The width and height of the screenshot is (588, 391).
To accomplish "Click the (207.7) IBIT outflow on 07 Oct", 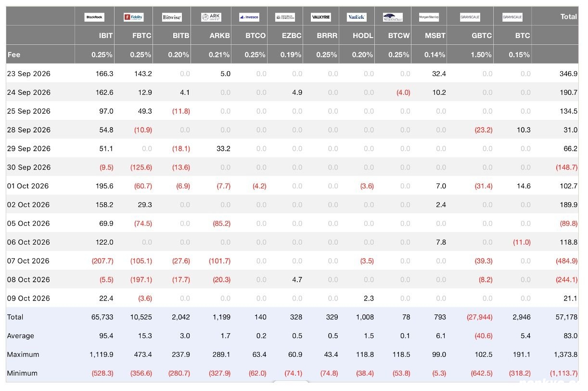I will pos(102,261).
